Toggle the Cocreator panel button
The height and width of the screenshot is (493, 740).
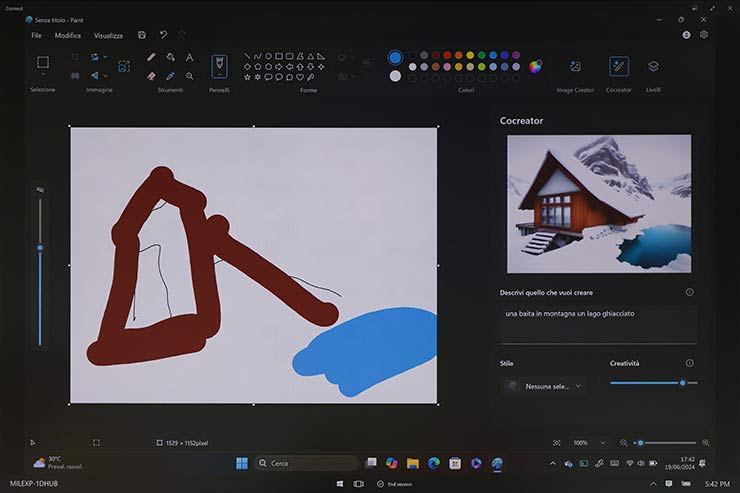(x=619, y=67)
